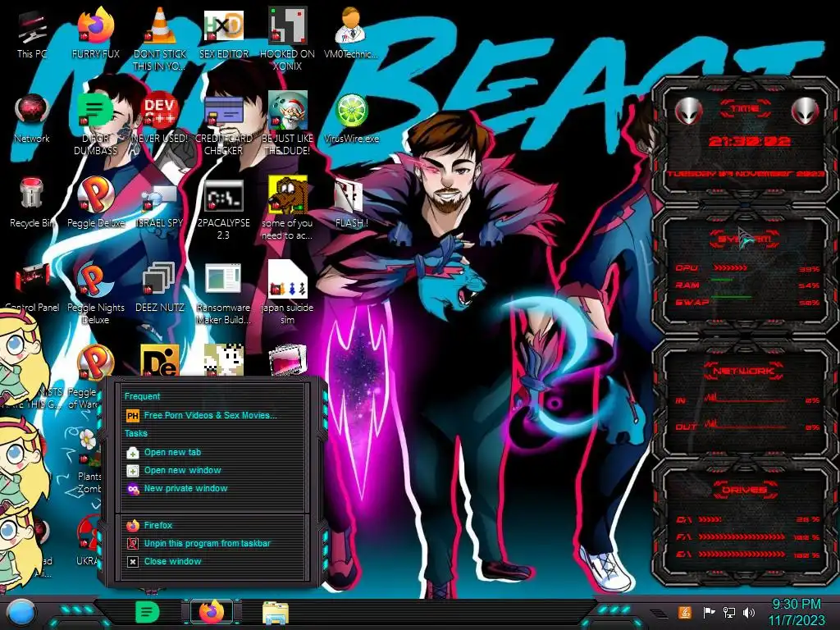Click the volume speaker tray icon

749,612
